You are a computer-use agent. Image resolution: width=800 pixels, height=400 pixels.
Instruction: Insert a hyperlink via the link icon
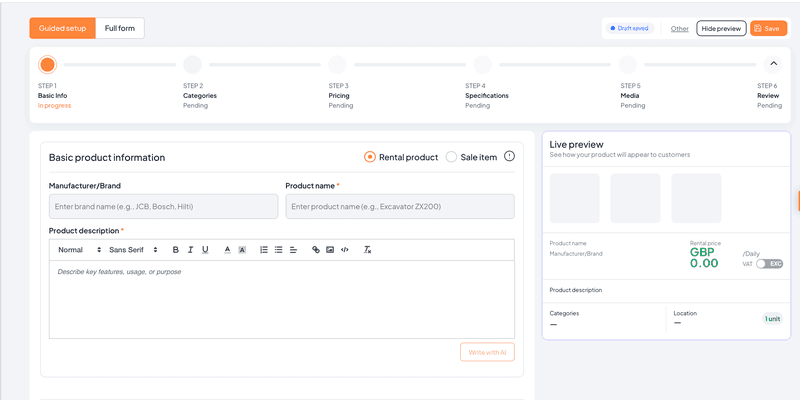pyautogui.click(x=316, y=250)
